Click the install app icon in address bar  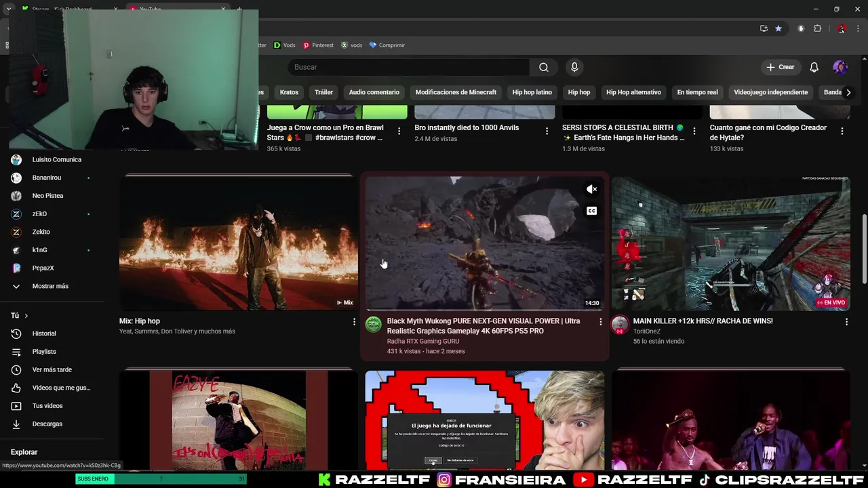pos(764,28)
